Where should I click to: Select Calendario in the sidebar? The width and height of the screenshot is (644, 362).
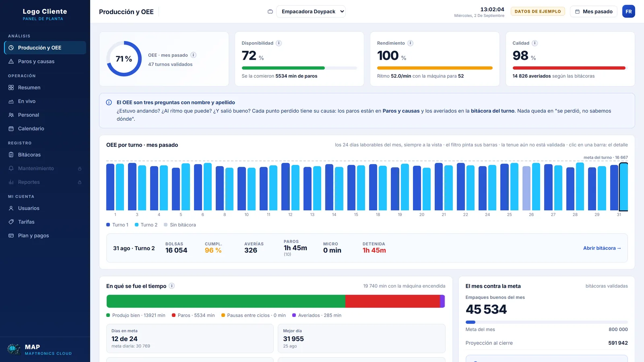point(45,129)
